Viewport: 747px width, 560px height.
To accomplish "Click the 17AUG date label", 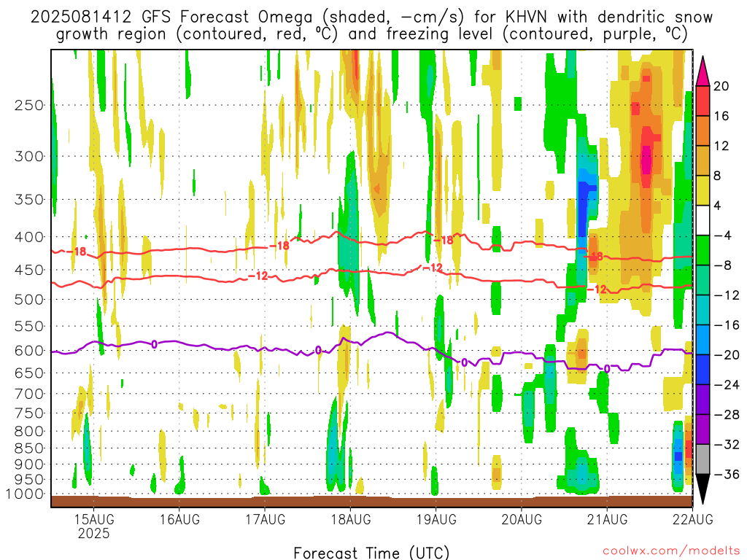I will tap(266, 518).
